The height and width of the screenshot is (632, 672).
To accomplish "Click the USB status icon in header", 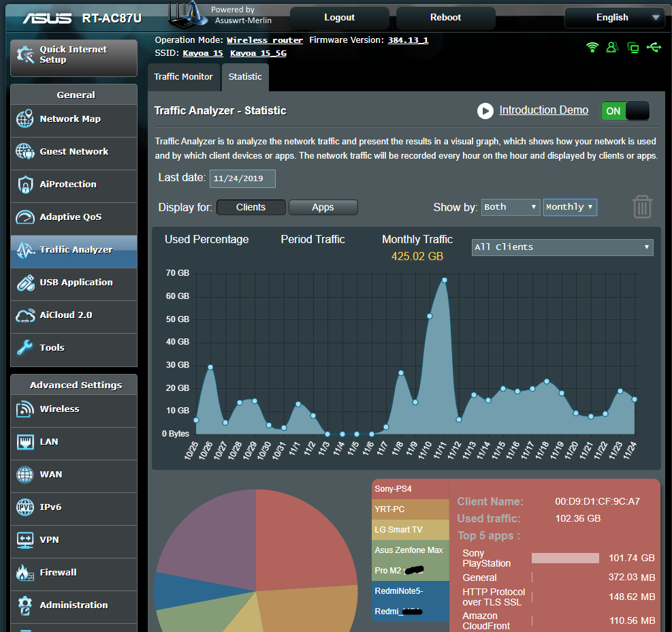I will click(654, 47).
